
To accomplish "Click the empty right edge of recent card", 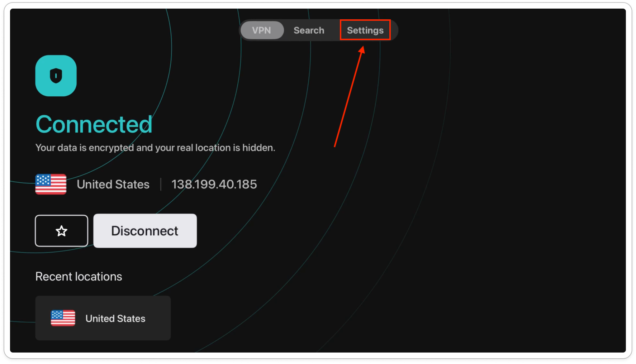I will (x=161, y=318).
